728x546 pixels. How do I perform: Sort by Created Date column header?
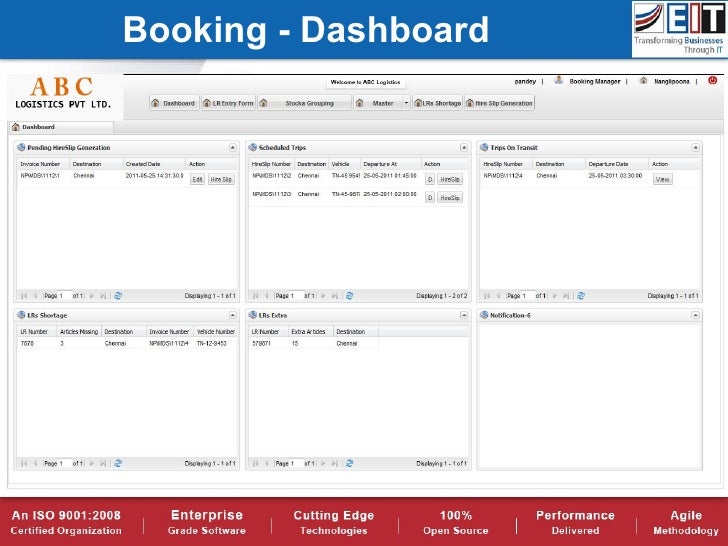(154, 164)
